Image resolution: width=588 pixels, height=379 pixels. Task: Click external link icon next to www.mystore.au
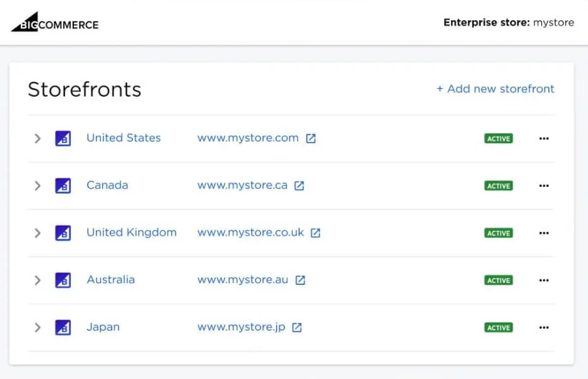(x=300, y=280)
